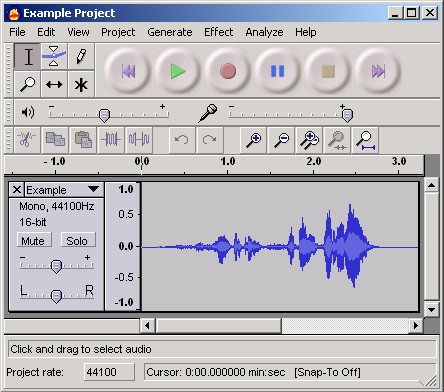Viewport: 444px width, 392px height.
Task: Click Fit project in window icon
Action: (x=365, y=140)
